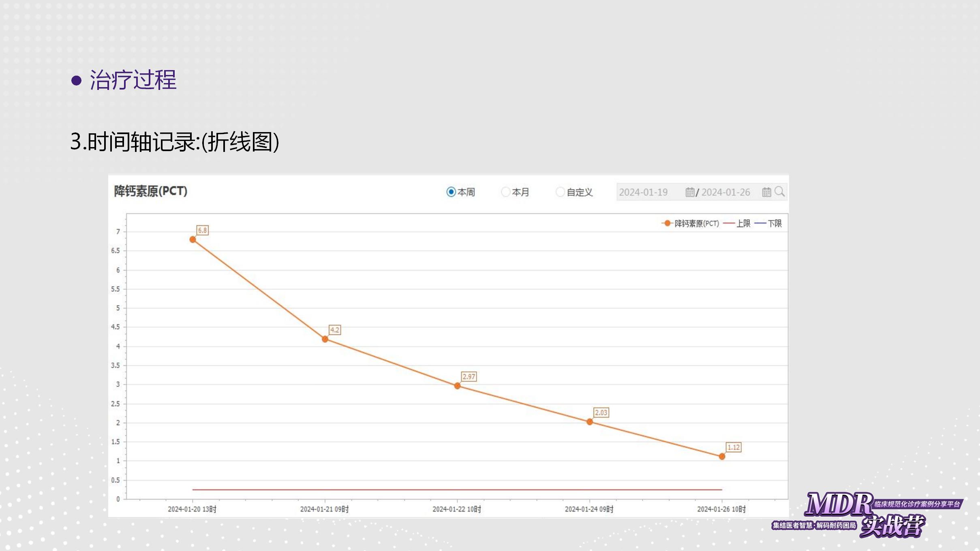
Task: Open the end date calendar icon
Action: tap(766, 192)
